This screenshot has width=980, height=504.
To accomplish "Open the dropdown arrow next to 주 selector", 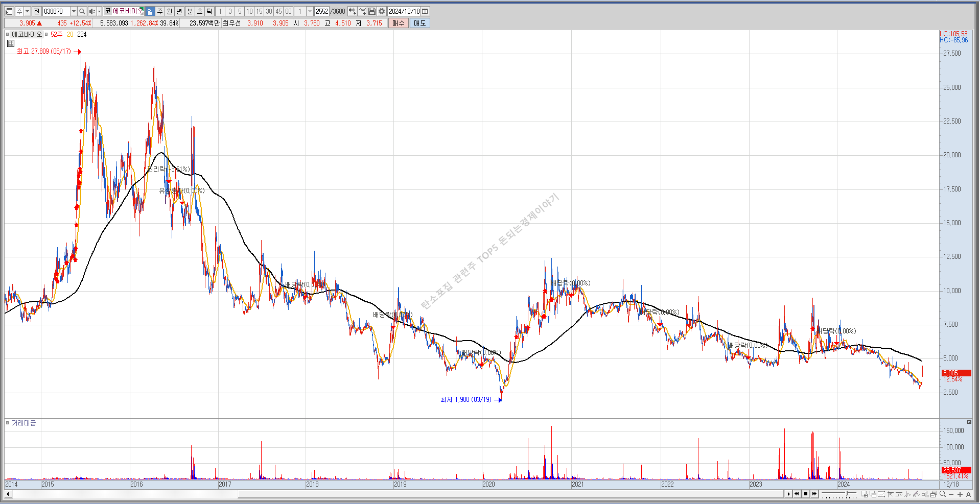I will pos(27,11).
